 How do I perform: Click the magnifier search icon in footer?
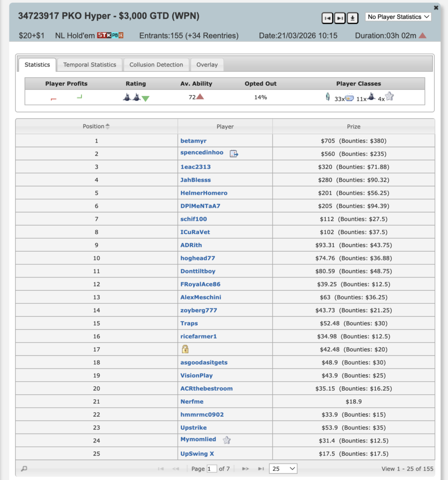click(24, 469)
